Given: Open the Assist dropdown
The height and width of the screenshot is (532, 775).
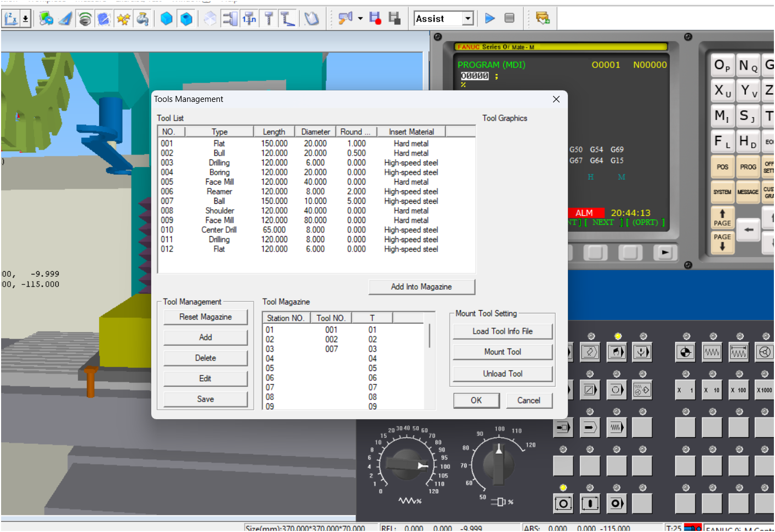Looking at the screenshot, I should (x=468, y=19).
